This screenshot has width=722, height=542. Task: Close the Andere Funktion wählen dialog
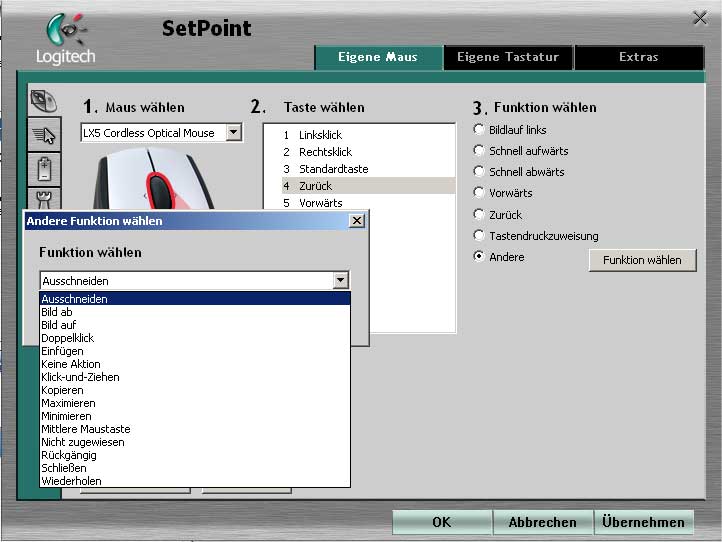[357, 221]
